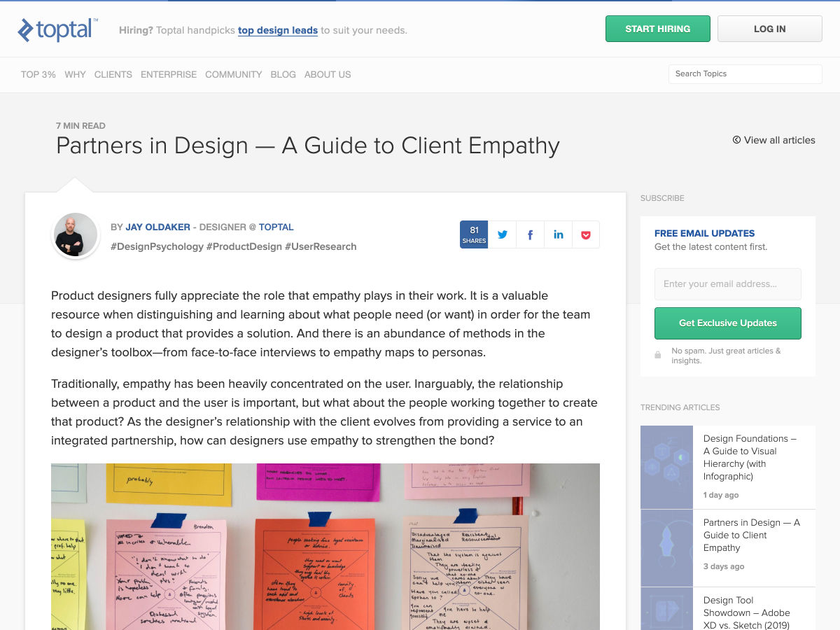Image resolution: width=840 pixels, height=630 pixels.
Task: Click Partners in Design sidebar thumbnail
Action: [666, 548]
